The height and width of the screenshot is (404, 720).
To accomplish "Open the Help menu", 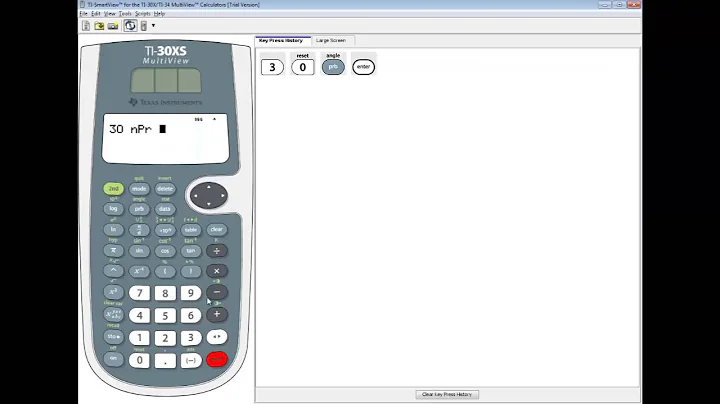I will 159,14.
